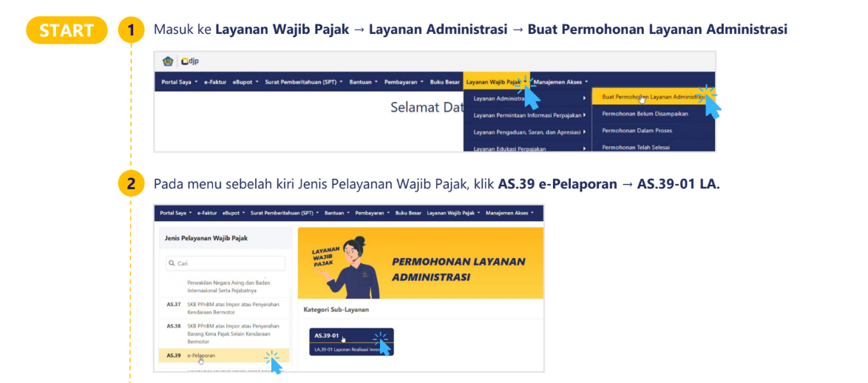Click the Kategori Sub-Layanan heading
The image size is (868, 383).
click(336, 310)
